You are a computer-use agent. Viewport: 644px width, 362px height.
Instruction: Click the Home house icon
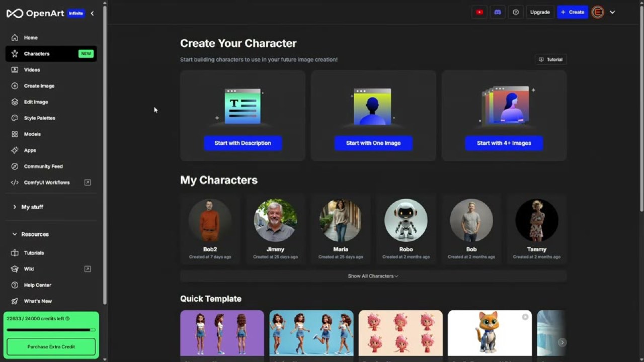click(15, 38)
